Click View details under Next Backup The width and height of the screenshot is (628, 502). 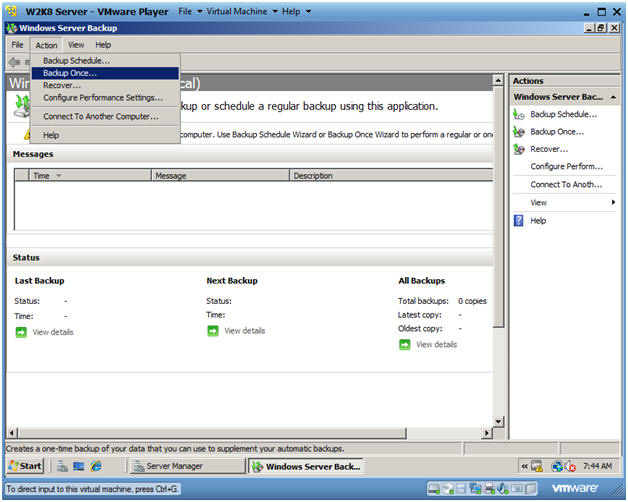tap(245, 331)
